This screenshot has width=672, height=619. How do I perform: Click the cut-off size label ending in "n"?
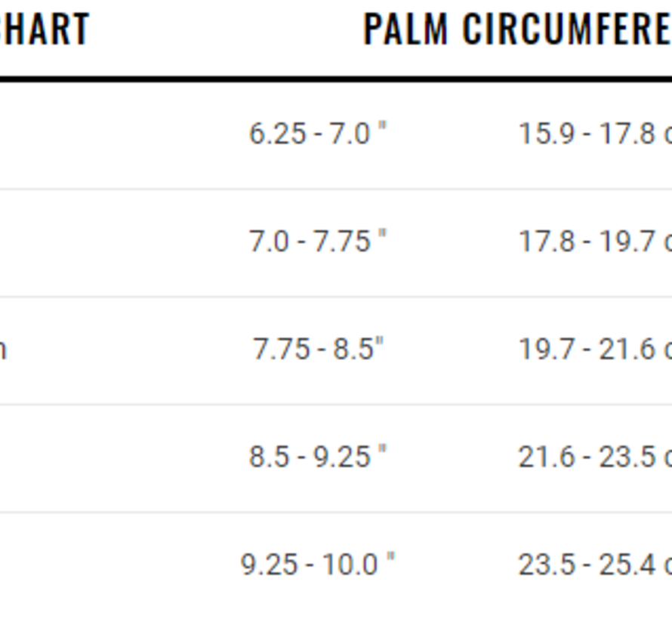(3, 350)
